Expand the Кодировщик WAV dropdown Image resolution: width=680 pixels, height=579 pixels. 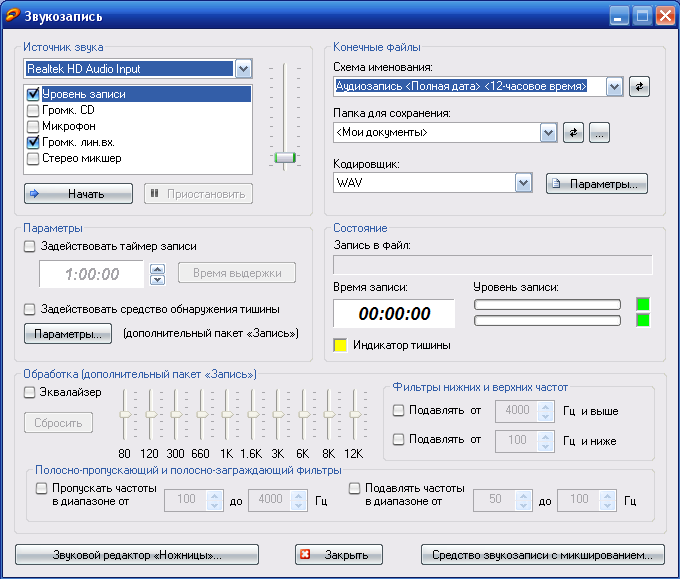523,183
